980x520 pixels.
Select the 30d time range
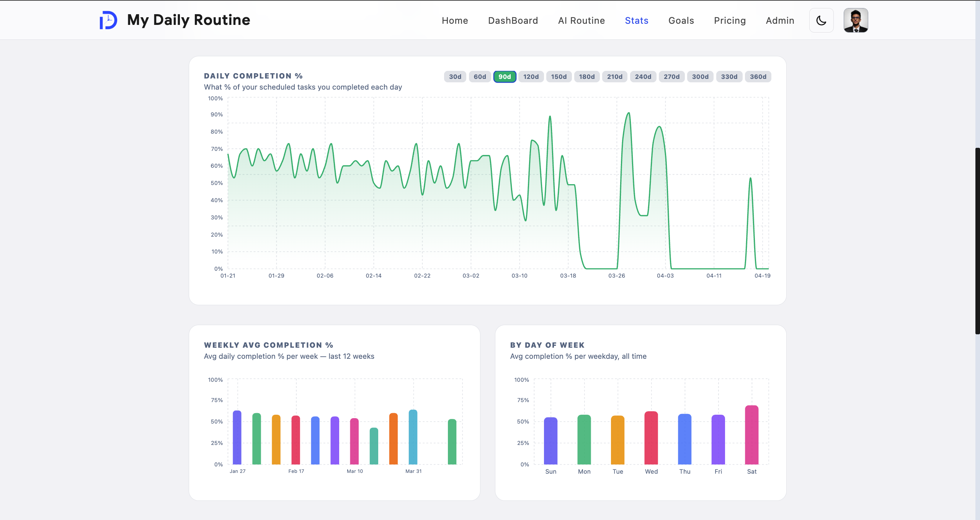tap(455, 77)
